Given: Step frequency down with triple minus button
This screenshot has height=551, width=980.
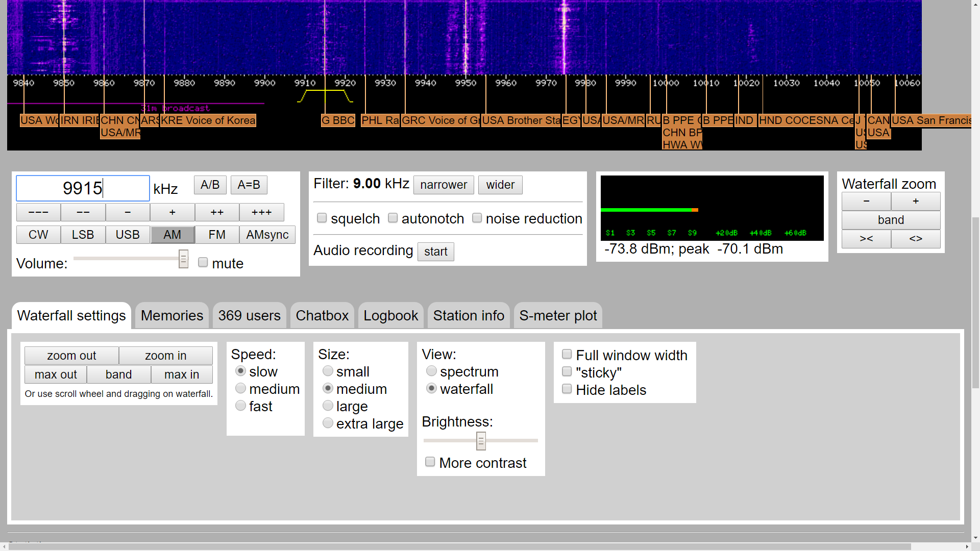Looking at the screenshot, I should coord(38,212).
